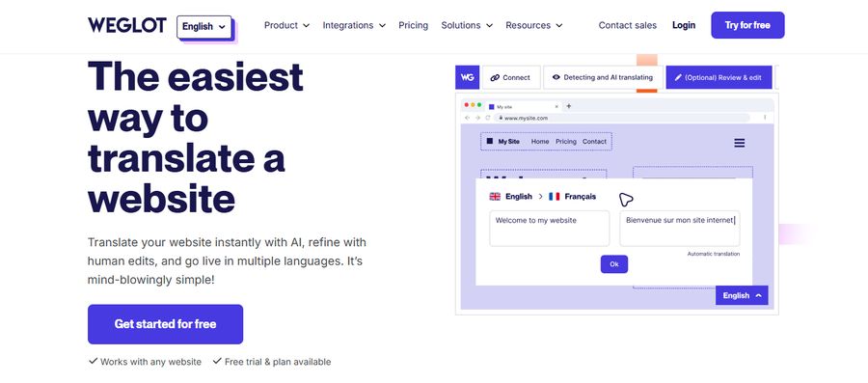Expand the Resources menu
Image resolution: width=868 pixels, height=383 pixels.
534,25
